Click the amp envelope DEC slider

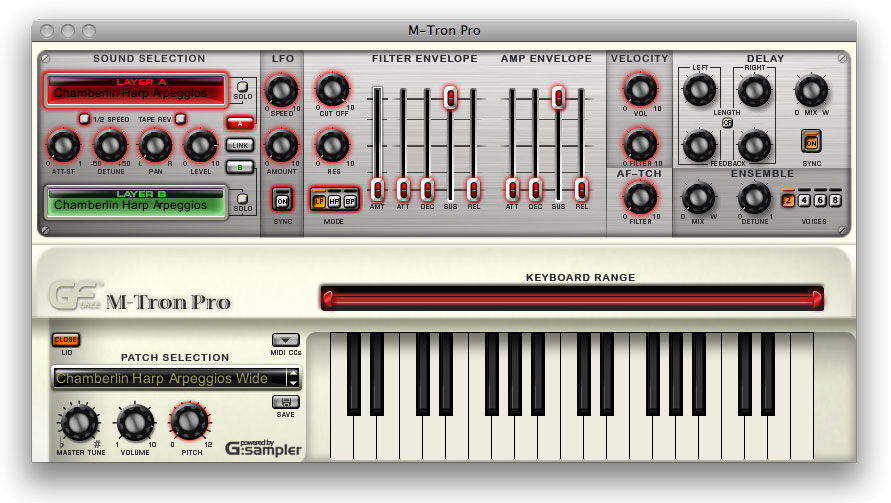point(535,189)
